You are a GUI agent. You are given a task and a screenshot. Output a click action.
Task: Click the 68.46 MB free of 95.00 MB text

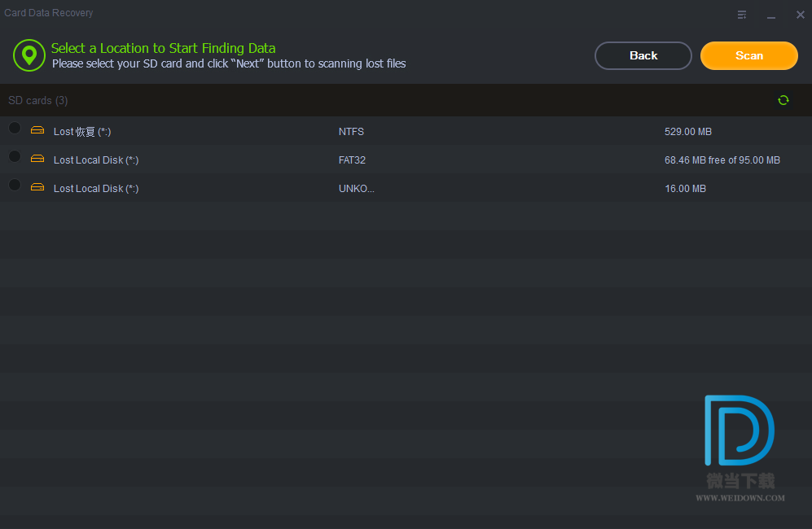click(722, 160)
